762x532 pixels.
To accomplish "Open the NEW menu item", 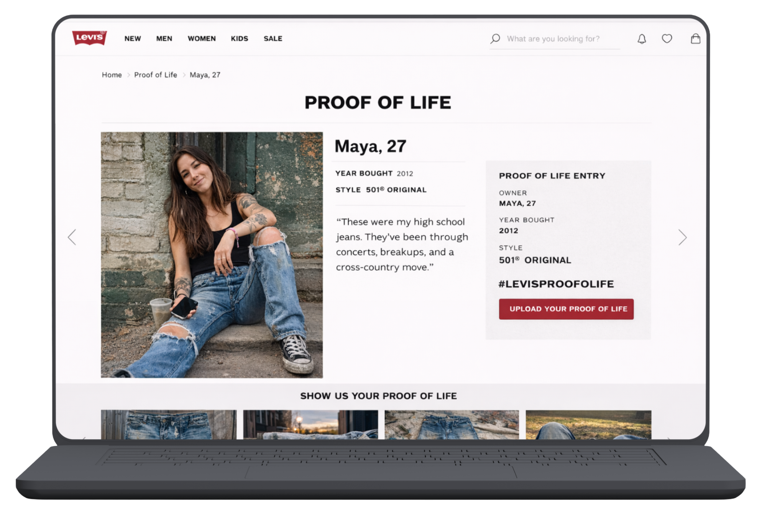I will pos(133,39).
